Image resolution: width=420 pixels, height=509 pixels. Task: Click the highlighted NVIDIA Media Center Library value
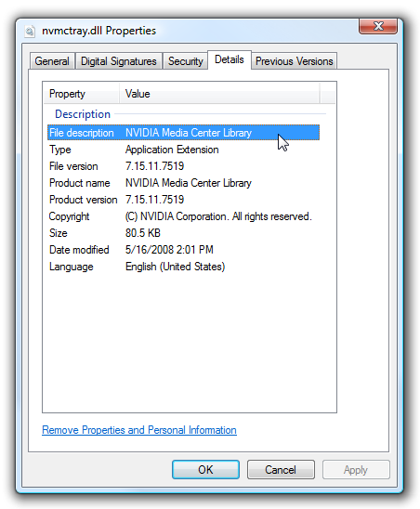189,133
